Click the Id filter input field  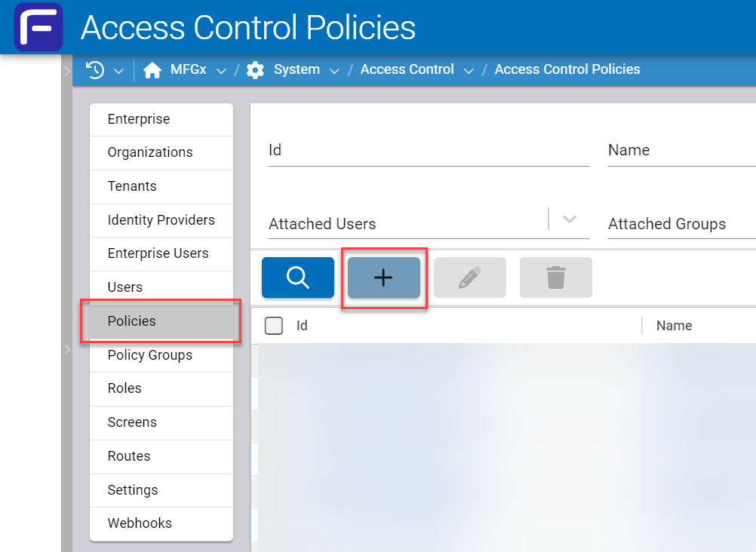[x=429, y=150]
